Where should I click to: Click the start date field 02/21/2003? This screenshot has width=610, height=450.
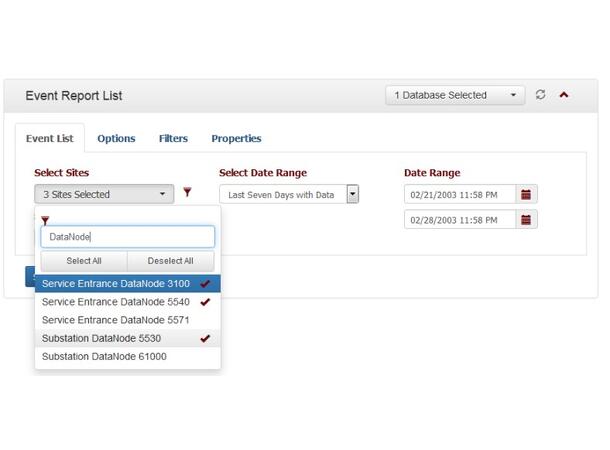(x=460, y=194)
